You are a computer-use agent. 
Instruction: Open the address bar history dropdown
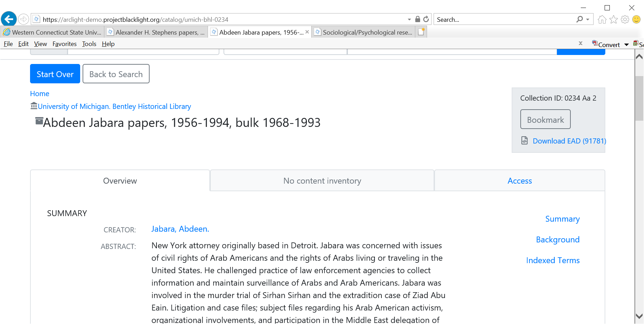(x=409, y=19)
